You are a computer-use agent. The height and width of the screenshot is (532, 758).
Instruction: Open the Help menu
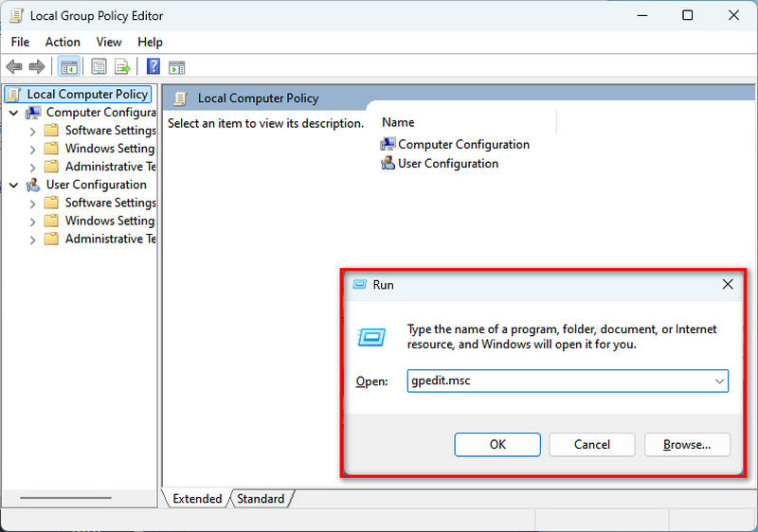[x=150, y=42]
